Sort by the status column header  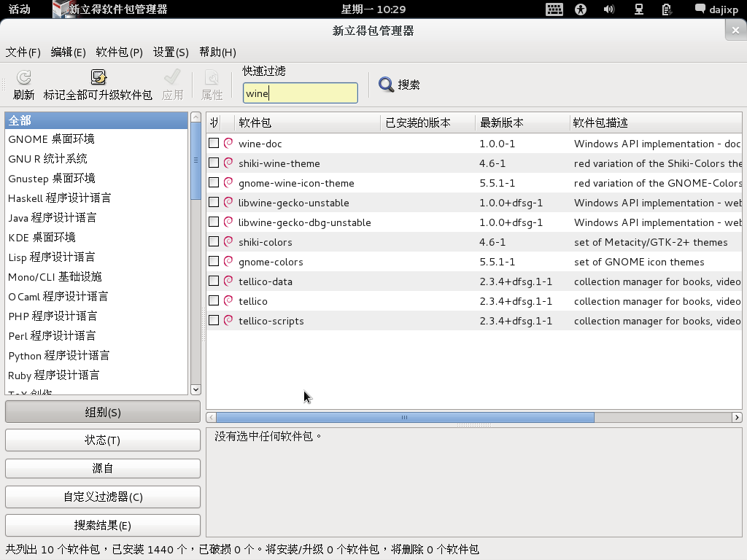pos(214,122)
